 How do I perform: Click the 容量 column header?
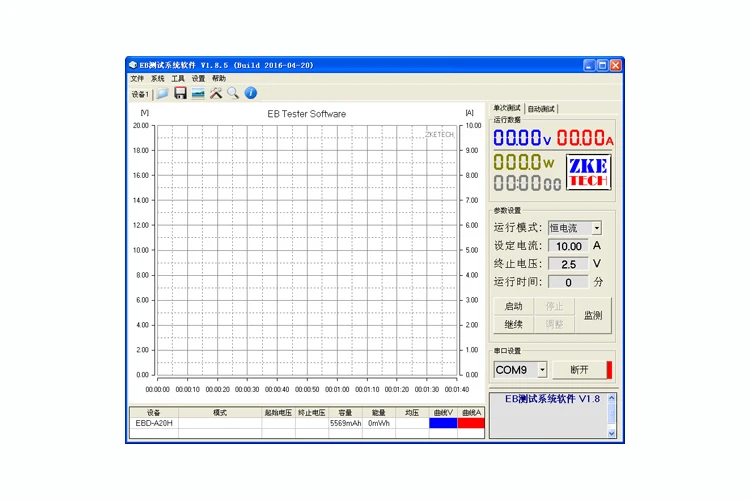(345, 412)
